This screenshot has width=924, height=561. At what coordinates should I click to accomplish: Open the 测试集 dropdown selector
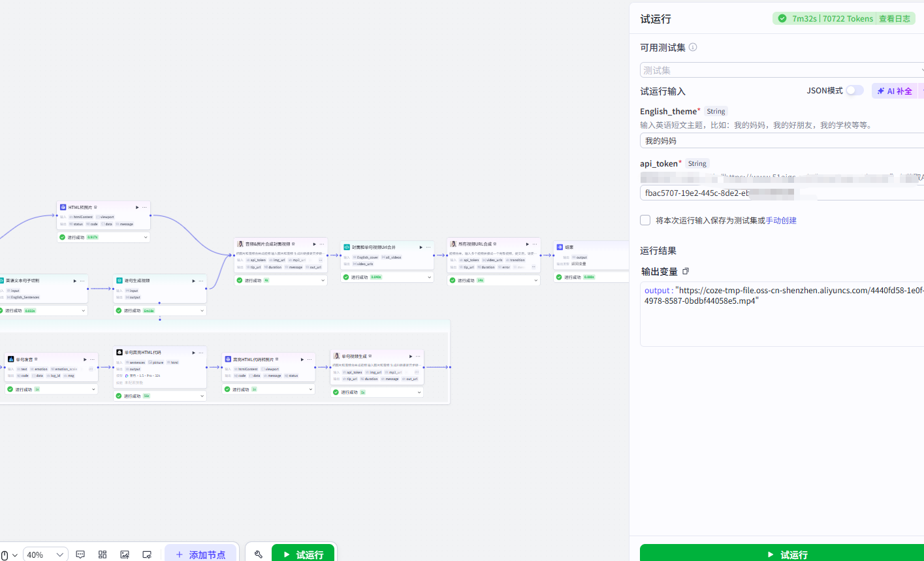(782, 70)
